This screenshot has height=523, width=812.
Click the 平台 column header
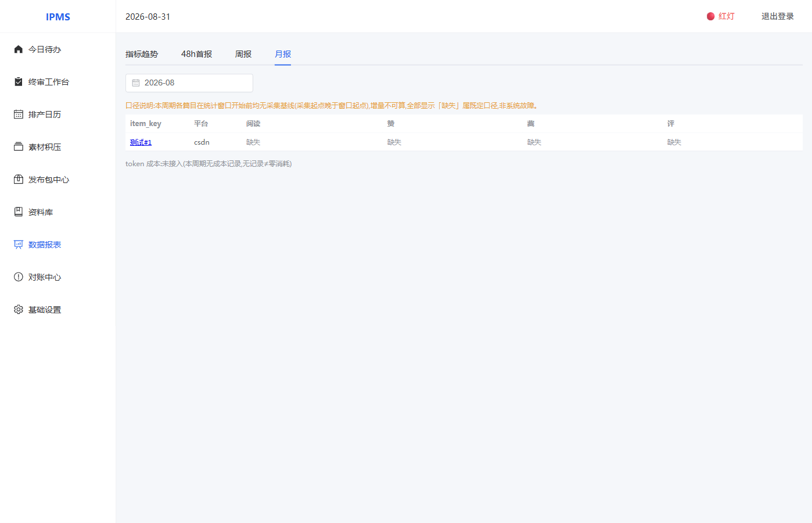coord(201,124)
